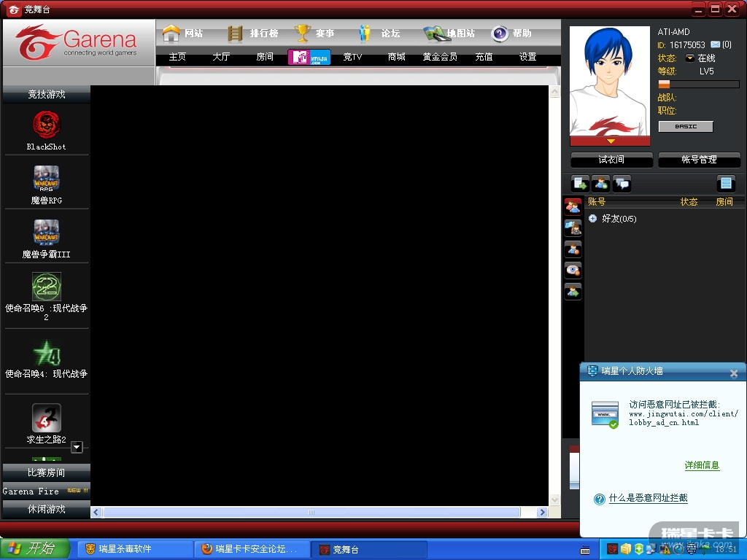Click the Garena tray icon
Viewport: 747px width, 560px height.
pos(612,549)
